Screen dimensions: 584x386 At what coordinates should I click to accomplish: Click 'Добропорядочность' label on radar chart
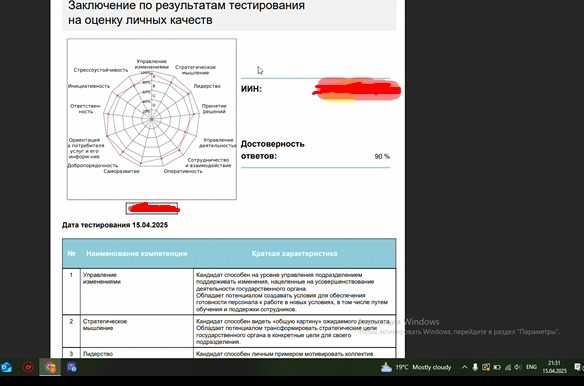(93, 165)
